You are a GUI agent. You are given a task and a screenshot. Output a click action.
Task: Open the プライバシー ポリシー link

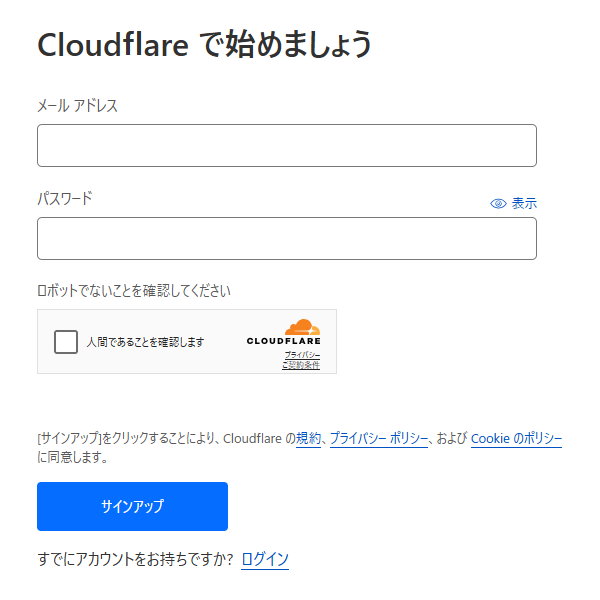point(379,438)
